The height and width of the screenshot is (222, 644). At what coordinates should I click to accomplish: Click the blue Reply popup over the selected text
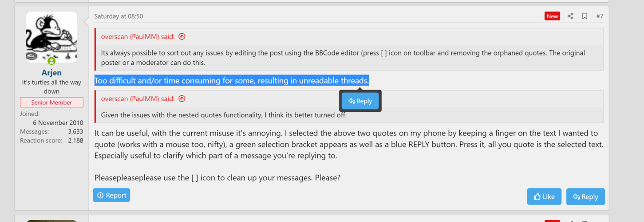point(360,101)
